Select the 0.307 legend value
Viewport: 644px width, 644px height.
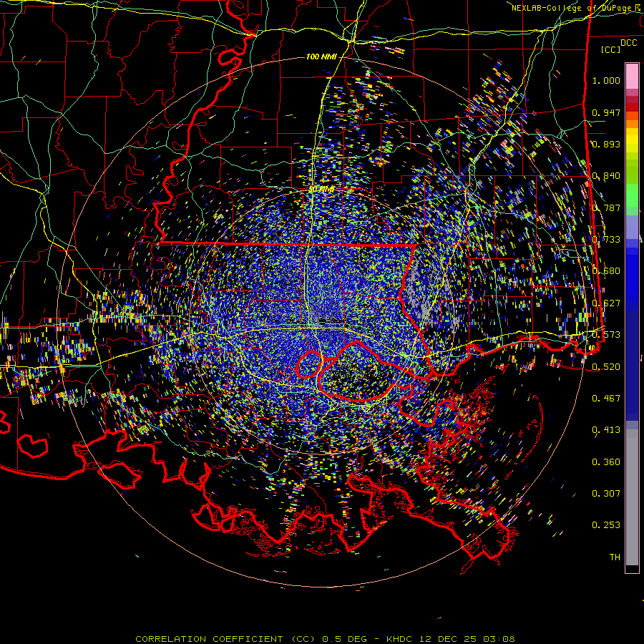click(x=606, y=493)
